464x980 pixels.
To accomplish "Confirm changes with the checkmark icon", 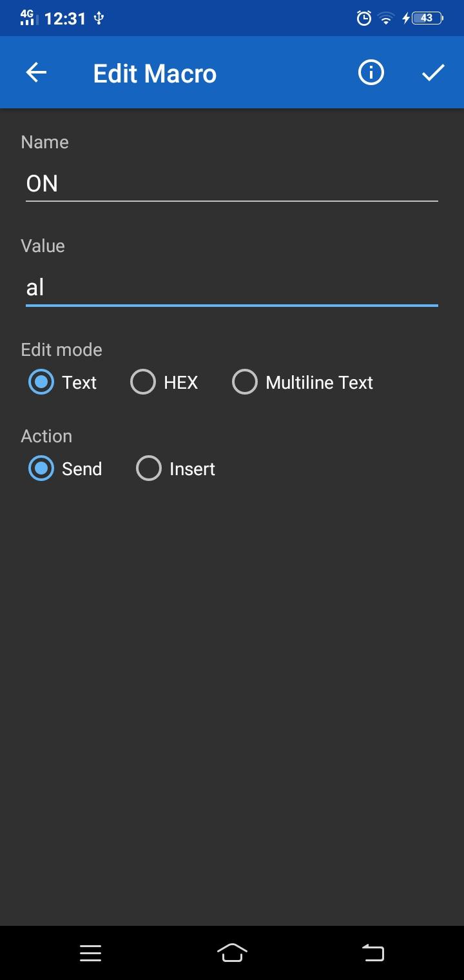I will click(x=432, y=72).
